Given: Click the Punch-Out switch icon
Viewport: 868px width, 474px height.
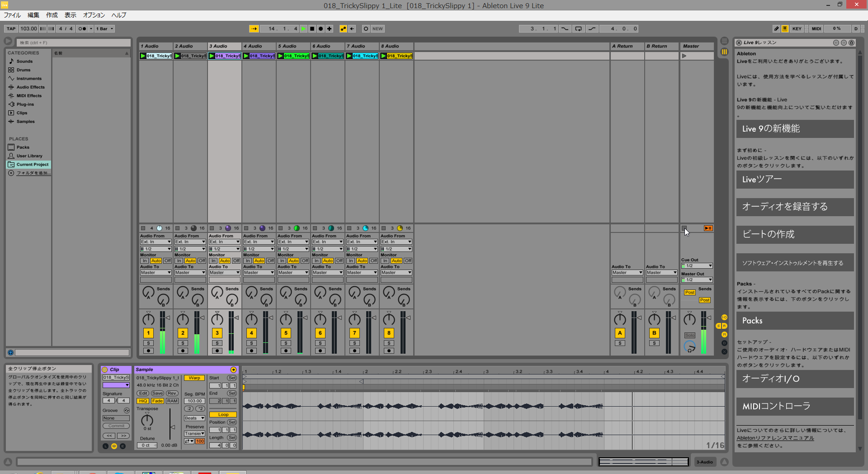Looking at the screenshot, I should pyautogui.click(x=592, y=28).
